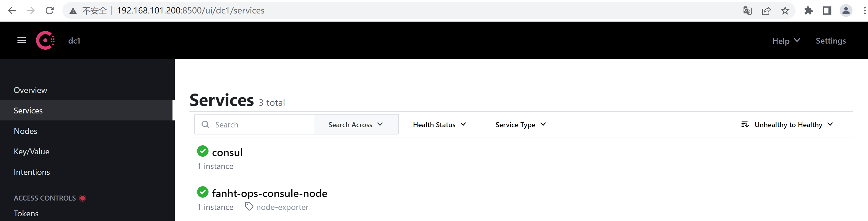Open the fanht-ops-consule-node service
Image resolution: width=868 pixels, height=221 pixels.
(x=269, y=194)
